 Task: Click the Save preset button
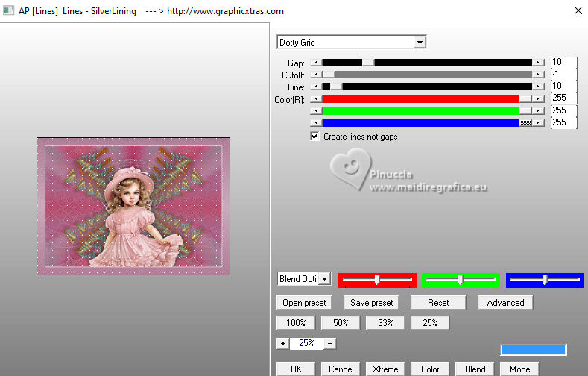(x=371, y=303)
